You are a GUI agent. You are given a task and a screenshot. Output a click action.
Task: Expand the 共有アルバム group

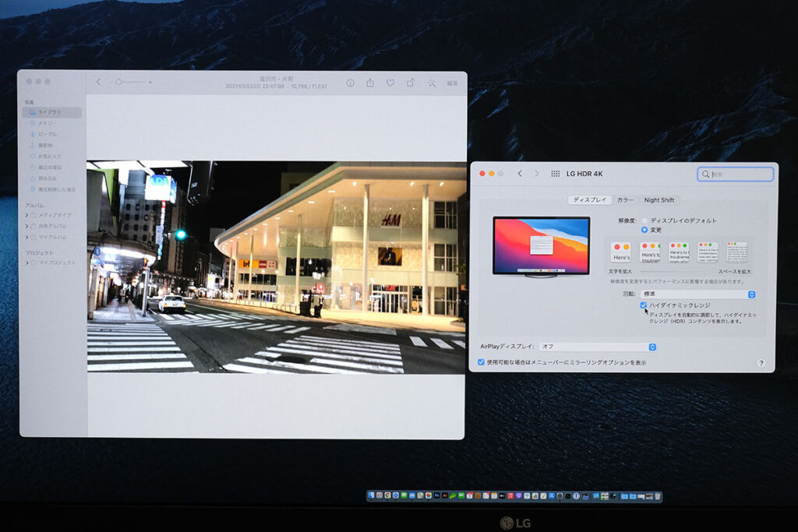pyautogui.click(x=26, y=227)
